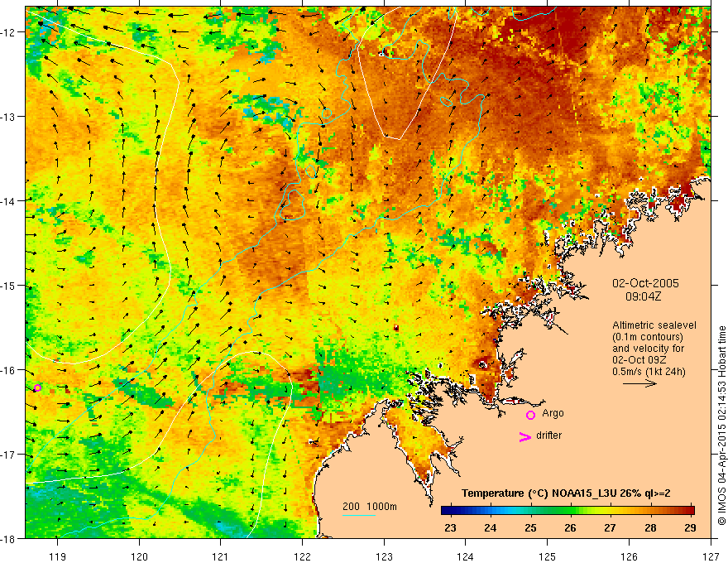Click the colorbar value 26
The width and height of the screenshot is (728, 563).
pos(571,527)
